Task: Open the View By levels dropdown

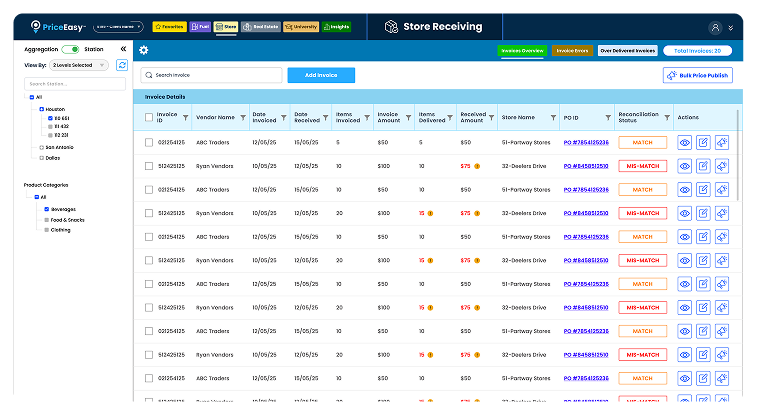Action: (x=80, y=65)
